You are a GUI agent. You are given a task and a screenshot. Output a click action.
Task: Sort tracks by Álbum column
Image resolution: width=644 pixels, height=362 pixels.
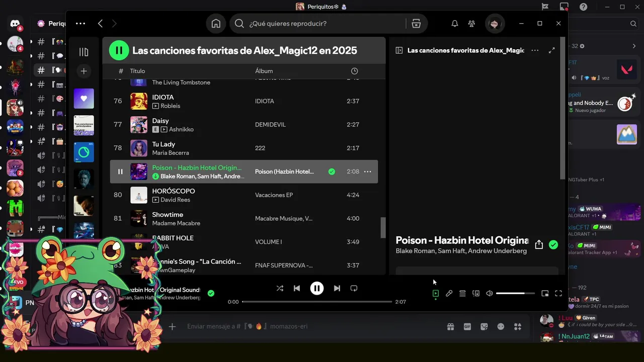coord(264,71)
